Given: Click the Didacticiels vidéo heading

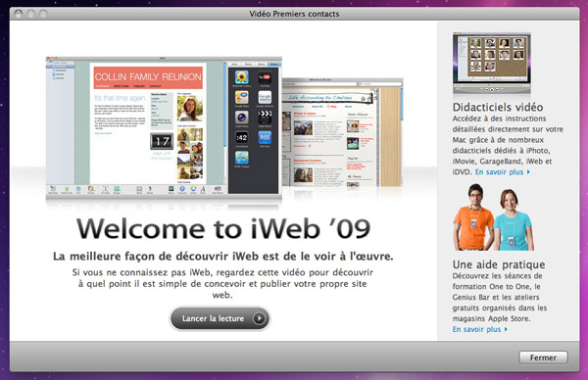Looking at the screenshot, I should pos(498,107).
